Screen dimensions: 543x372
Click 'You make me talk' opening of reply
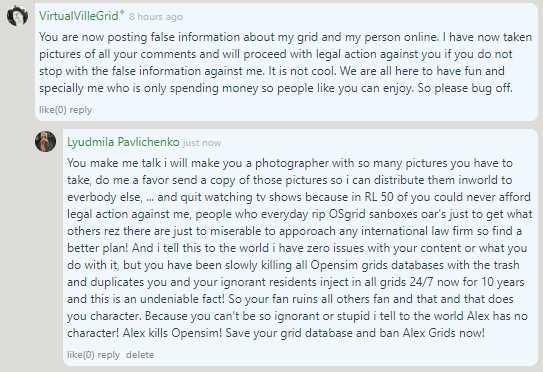(114, 163)
